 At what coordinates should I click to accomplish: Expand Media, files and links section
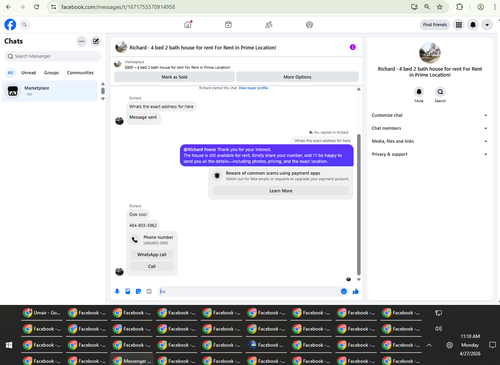point(429,141)
